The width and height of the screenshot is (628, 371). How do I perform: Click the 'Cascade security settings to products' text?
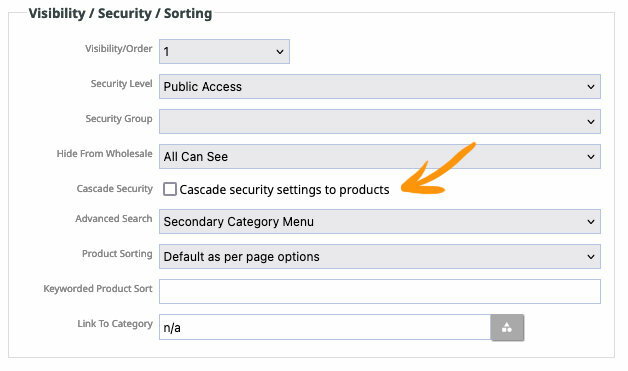tap(284, 190)
